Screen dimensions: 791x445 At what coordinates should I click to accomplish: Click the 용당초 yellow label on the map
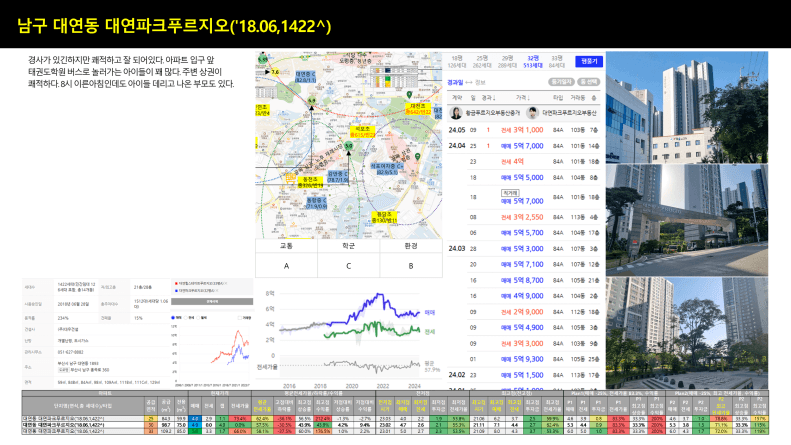click(384, 217)
